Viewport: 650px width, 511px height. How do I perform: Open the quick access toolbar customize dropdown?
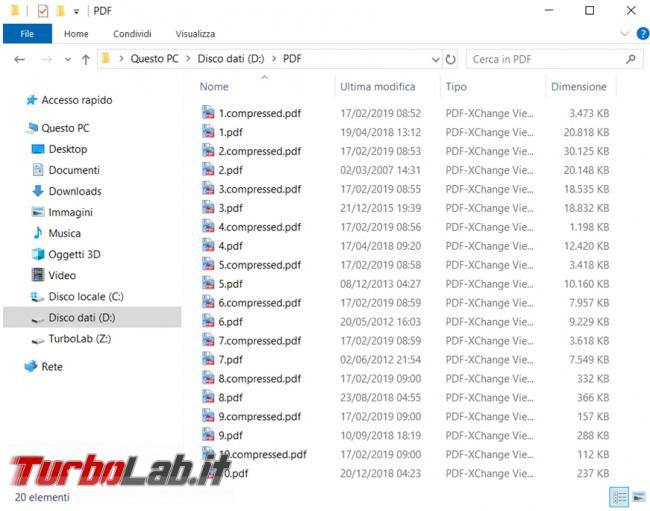tap(76, 12)
